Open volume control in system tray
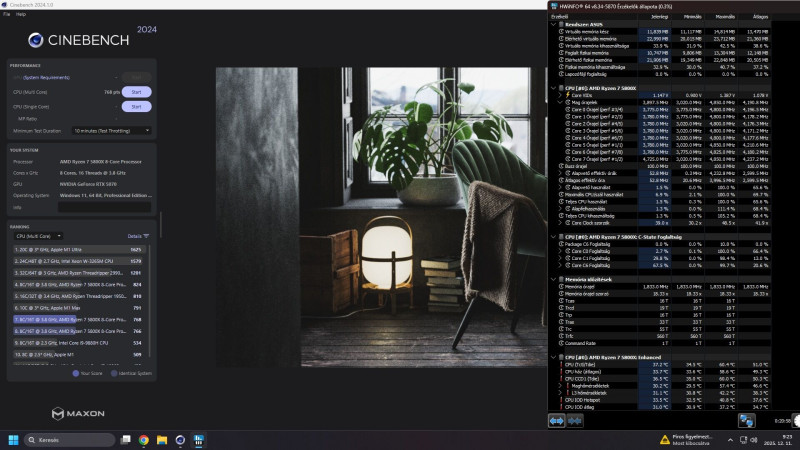The width and height of the screenshot is (800, 450). click(754, 440)
